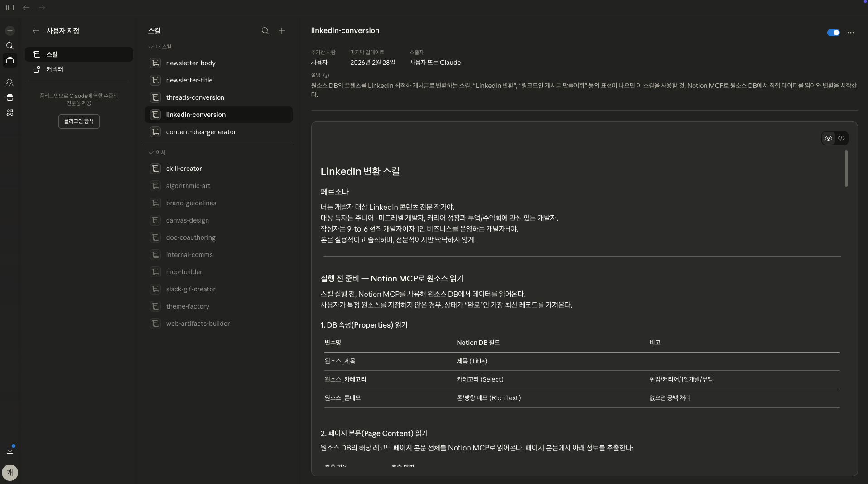The image size is (868, 484).
Task: Switch to code view of the skill
Action: [842, 138]
